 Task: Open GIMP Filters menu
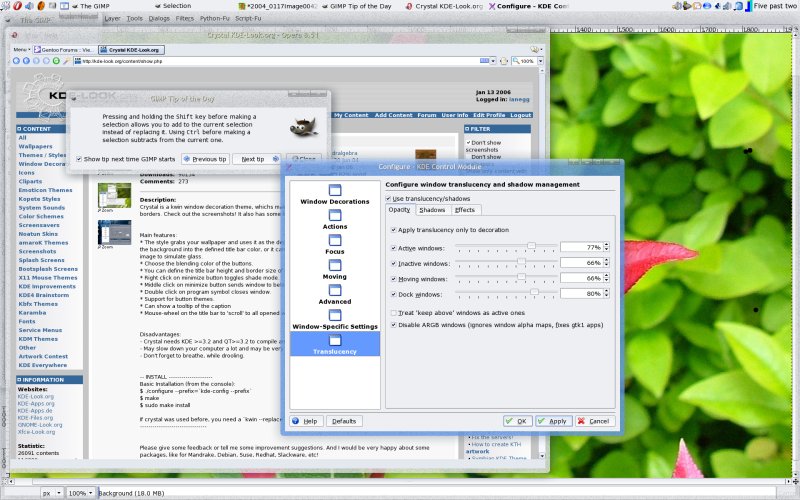[x=185, y=18]
